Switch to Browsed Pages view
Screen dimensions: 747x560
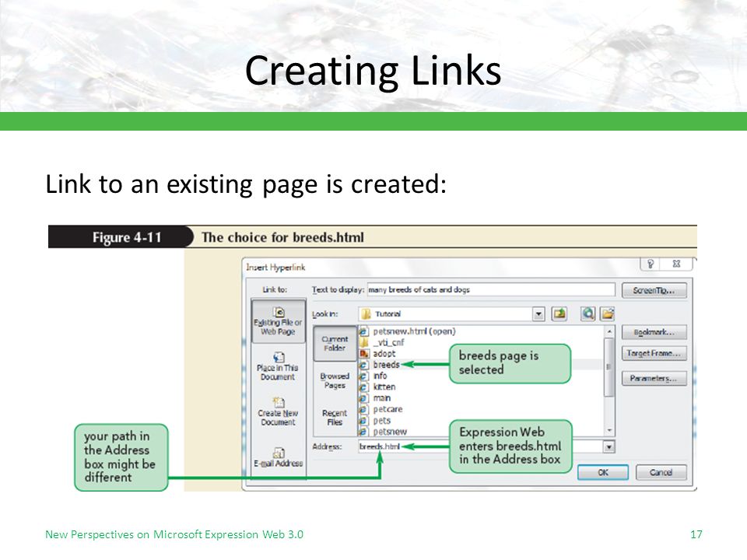pos(335,380)
